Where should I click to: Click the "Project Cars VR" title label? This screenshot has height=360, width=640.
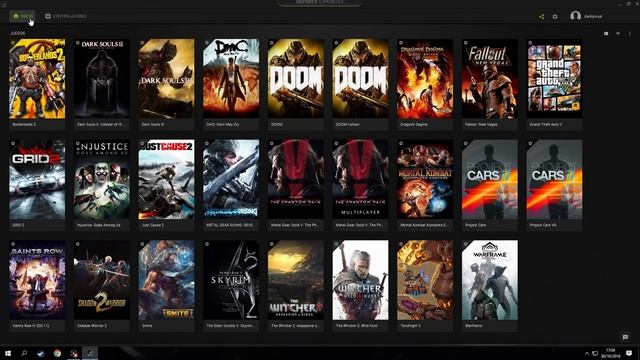click(x=542, y=225)
